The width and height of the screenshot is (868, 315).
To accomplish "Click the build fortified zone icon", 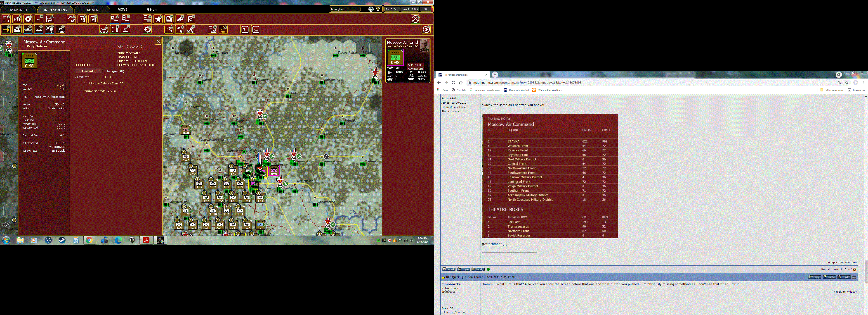I will point(115,29).
